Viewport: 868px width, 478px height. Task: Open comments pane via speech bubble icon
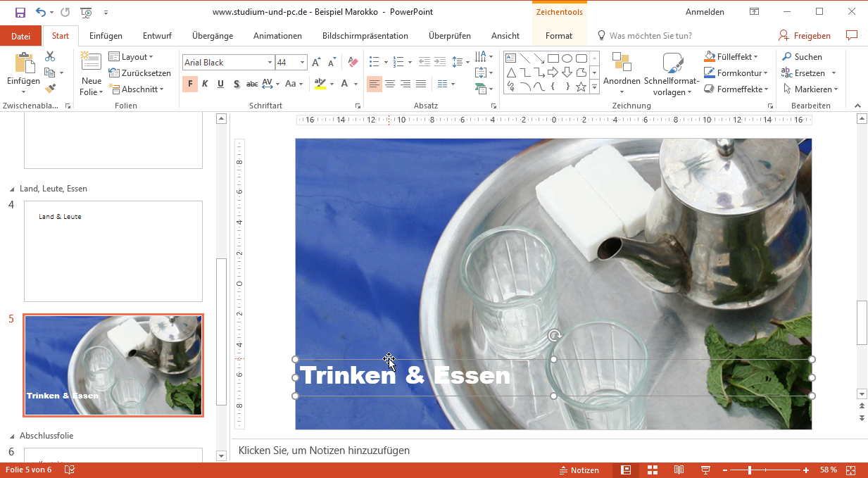pos(852,35)
